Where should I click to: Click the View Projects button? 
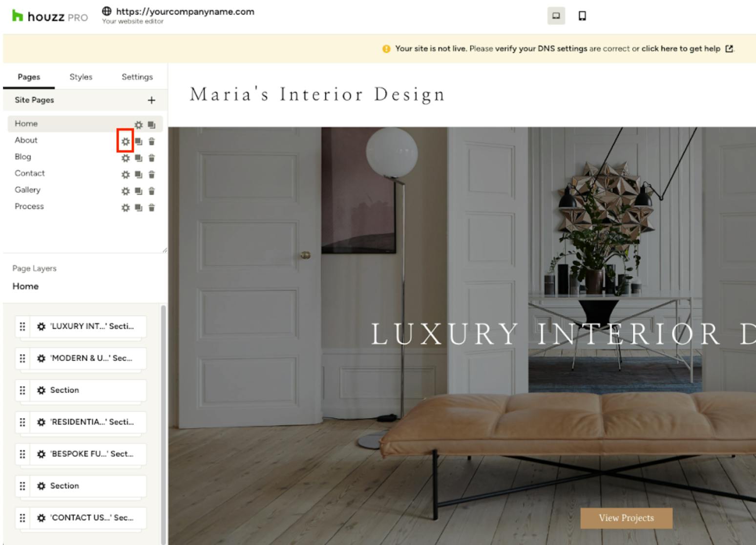point(626,518)
